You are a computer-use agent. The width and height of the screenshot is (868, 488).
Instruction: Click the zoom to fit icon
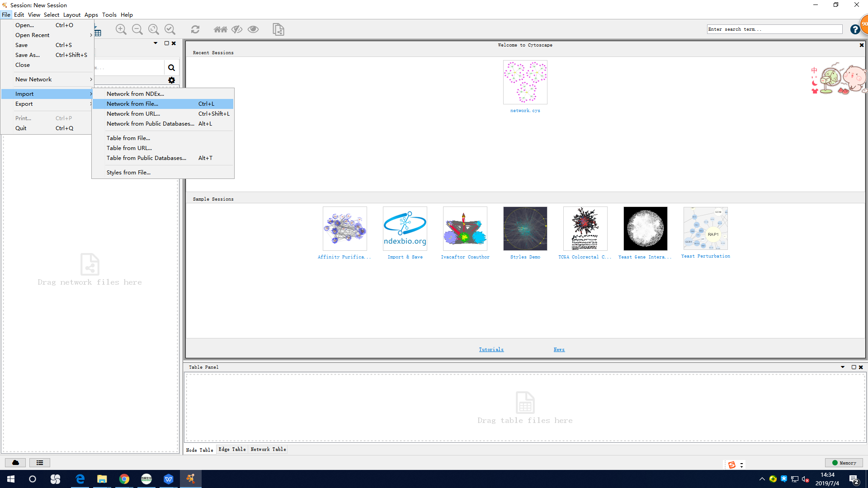(154, 29)
